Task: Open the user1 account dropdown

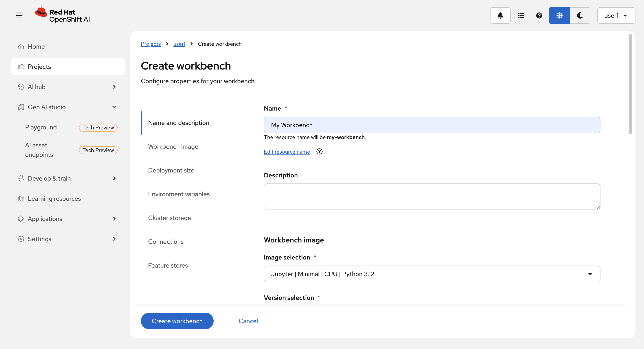Action: click(x=616, y=15)
